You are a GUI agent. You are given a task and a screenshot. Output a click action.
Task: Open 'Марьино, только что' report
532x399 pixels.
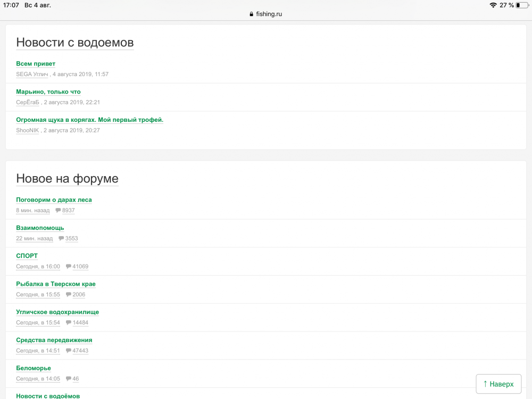pyautogui.click(x=48, y=92)
